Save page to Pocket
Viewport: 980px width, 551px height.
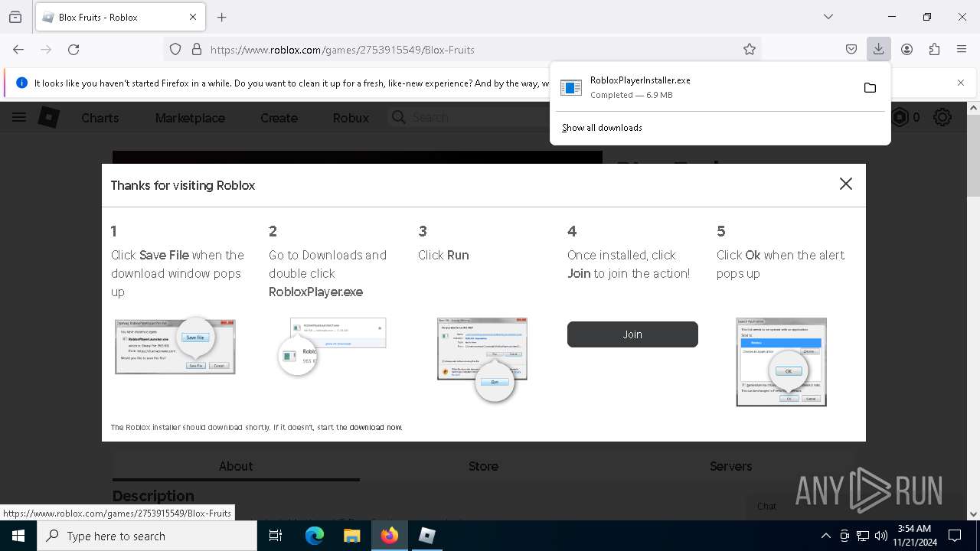click(851, 49)
